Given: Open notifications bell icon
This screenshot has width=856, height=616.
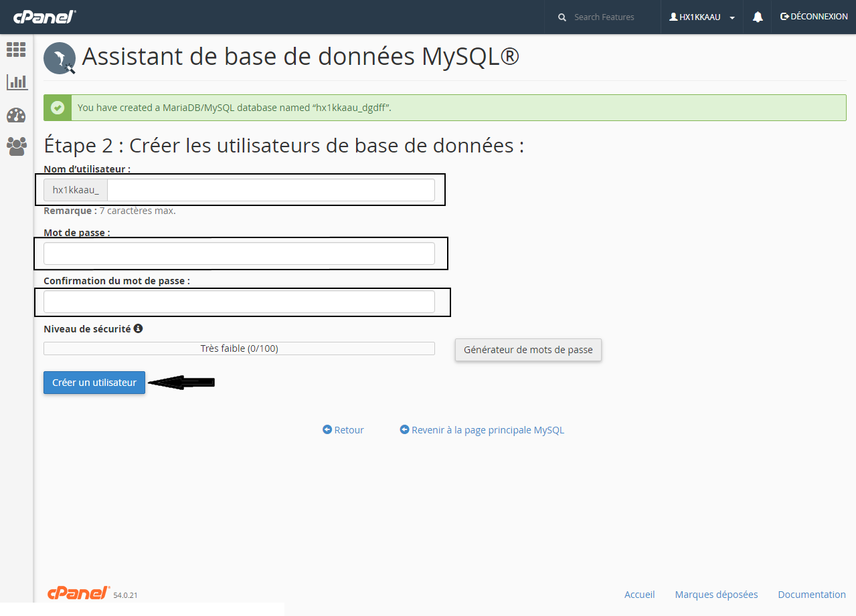Looking at the screenshot, I should [x=758, y=17].
